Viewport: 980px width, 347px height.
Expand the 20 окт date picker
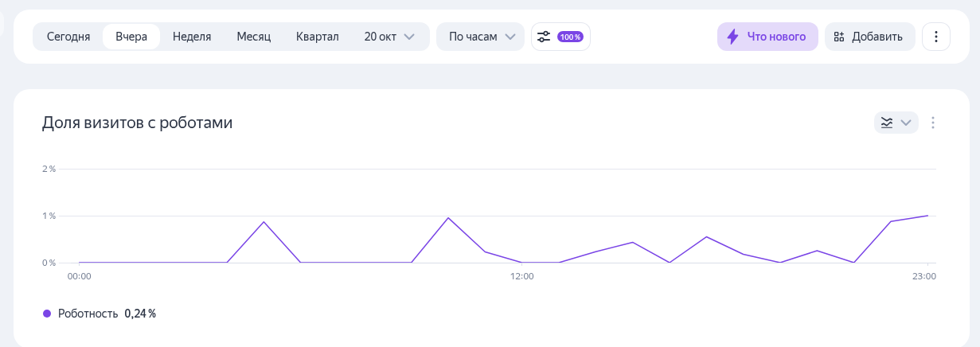tap(390, 37)
